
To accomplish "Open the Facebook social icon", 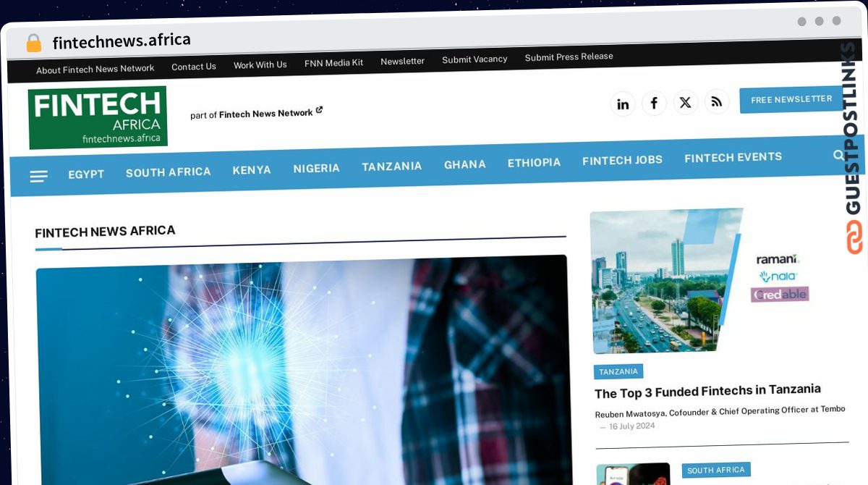I will [654, 103].
